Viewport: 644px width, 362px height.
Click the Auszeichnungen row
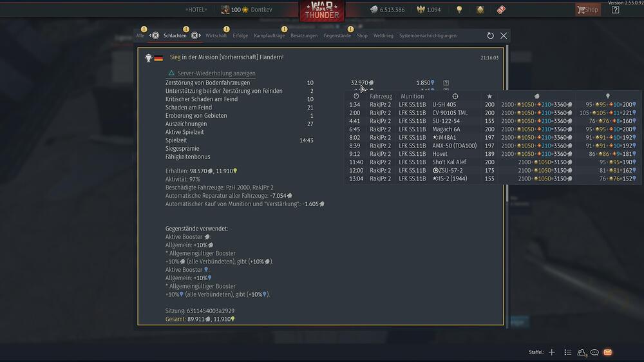(x=240, y=124)
